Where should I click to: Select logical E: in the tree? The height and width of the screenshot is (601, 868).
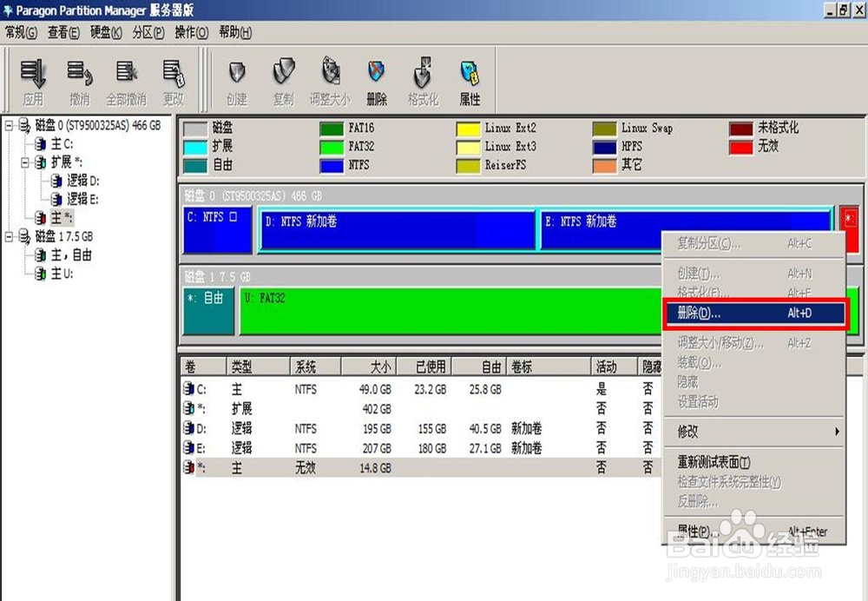click(83, 199)
